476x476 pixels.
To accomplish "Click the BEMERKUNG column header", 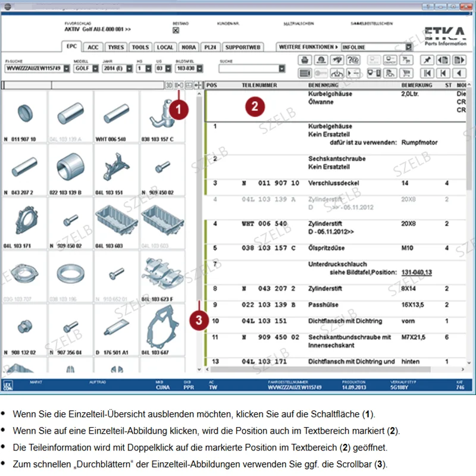I will pyautogui.click(x=417, y=85).
